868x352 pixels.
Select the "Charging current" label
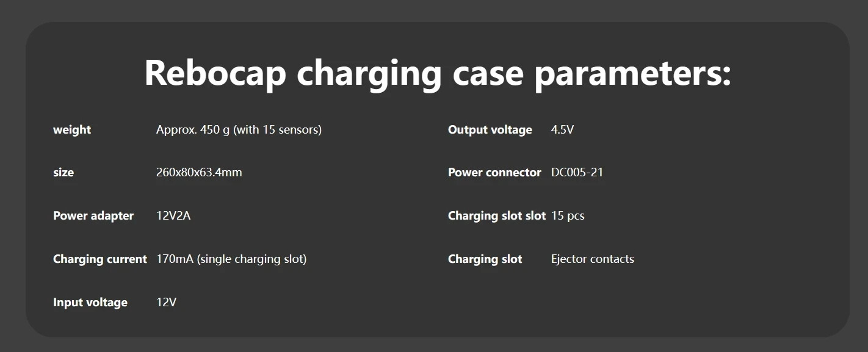pos(100,259)
